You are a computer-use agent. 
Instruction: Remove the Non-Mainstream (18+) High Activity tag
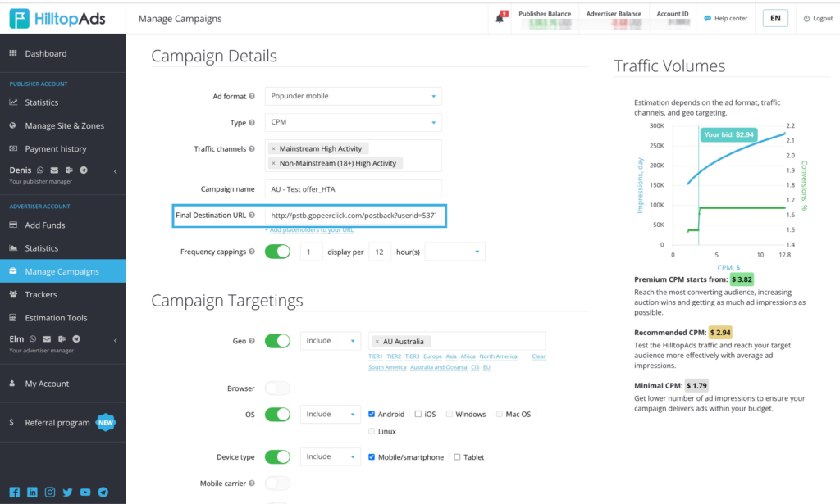click(x=273, y=163)
